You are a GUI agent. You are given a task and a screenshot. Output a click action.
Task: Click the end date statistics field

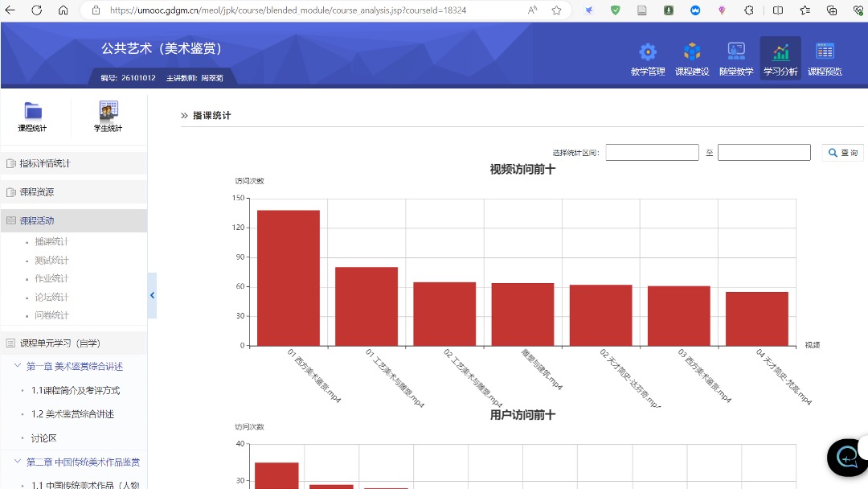(764, 152)
